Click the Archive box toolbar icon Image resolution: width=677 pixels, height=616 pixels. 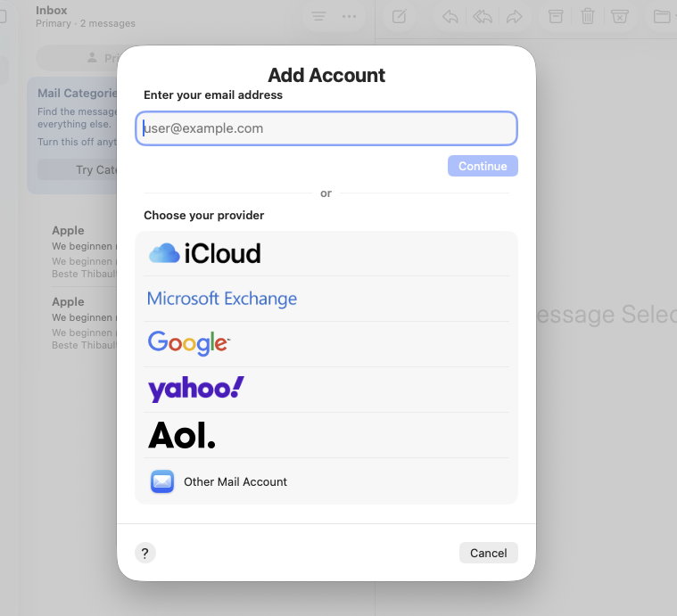tap(556, 16)
